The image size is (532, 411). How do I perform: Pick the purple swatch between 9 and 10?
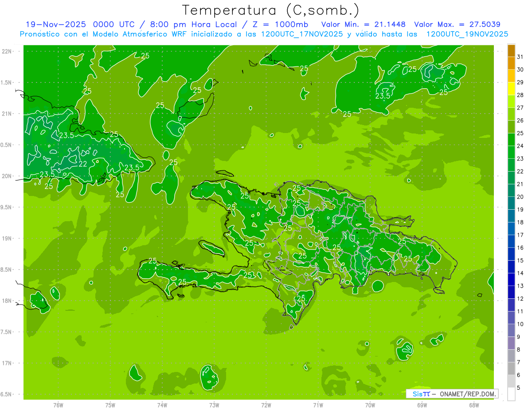click(511, 330)
